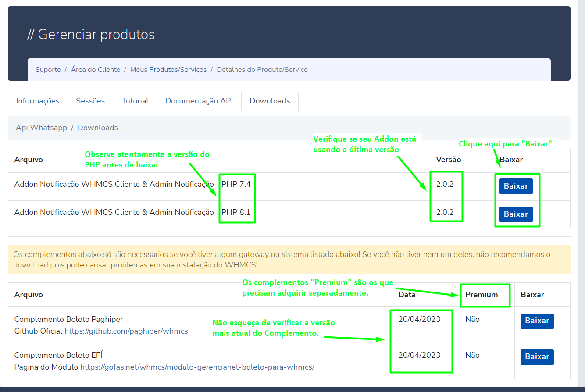Viewport: 585px width, 392px height.
Task: Click the yellow complementos warning notice
Action: pyautogui.click(x=289, y=260)
